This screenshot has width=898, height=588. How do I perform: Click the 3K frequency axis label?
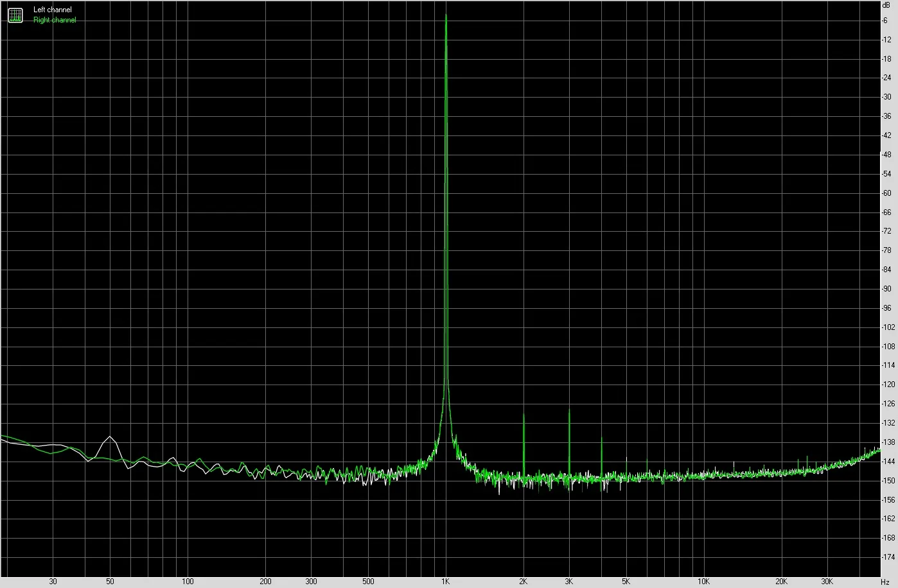pos(568,582)
